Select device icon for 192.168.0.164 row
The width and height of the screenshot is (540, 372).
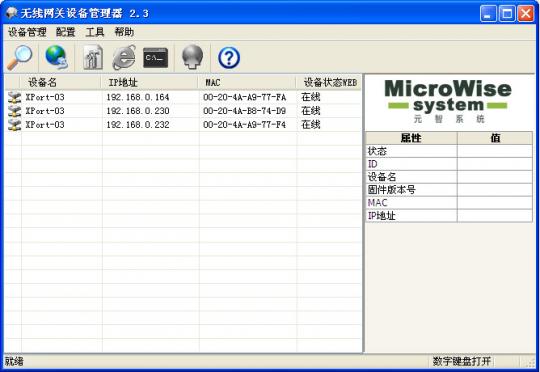(x=14, y=97)
